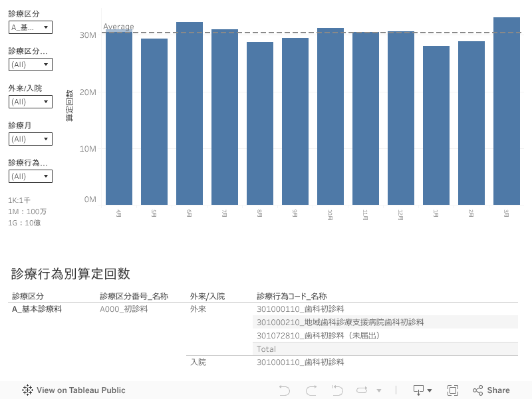The image size is (532, 399).
Task: Open the replay options caret
Action: 379,390
